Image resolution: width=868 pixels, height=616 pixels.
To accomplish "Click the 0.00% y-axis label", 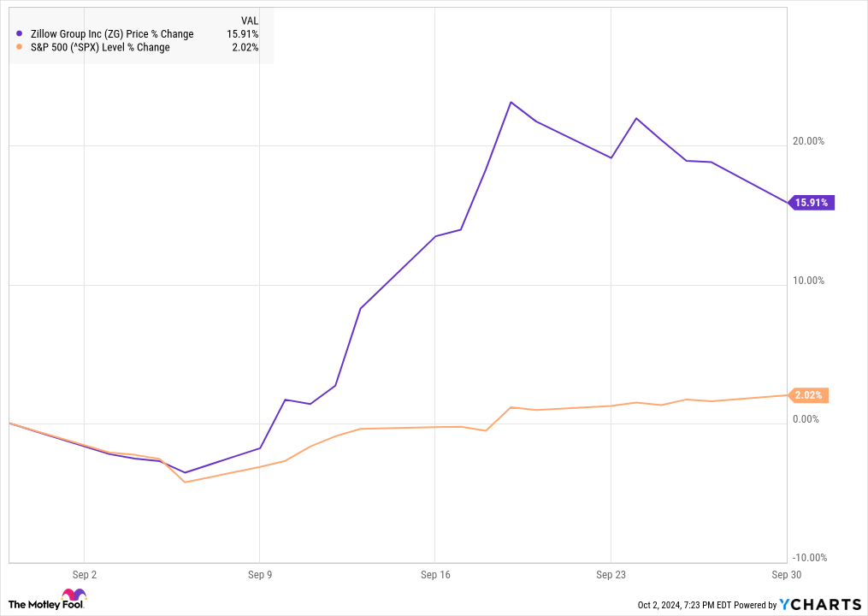I will pyautogui.click(x=806, y=418).
